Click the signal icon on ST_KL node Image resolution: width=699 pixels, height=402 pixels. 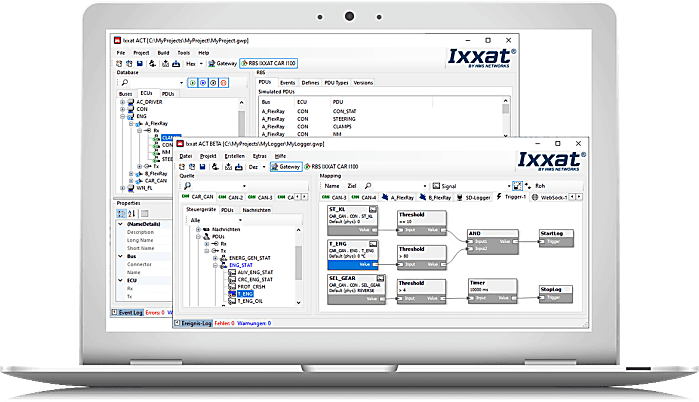373,209
